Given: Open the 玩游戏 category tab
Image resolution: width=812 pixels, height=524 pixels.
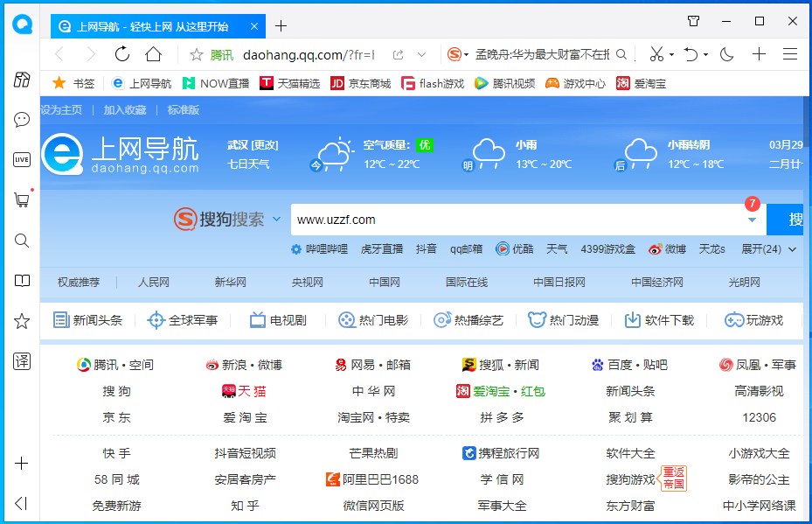Looking at the screenshot, I should pyautogui.click(x=754, y=320).
